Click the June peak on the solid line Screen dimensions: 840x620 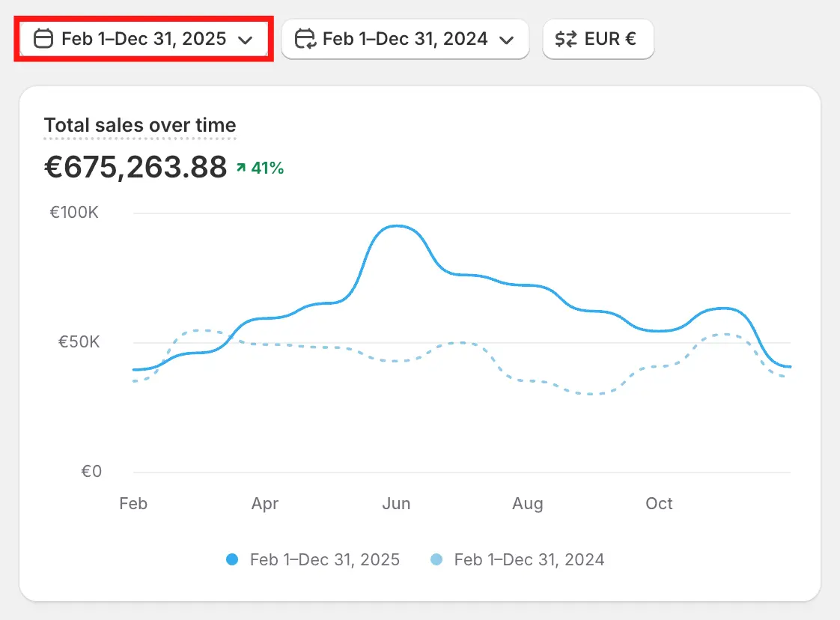click(396, 225)
